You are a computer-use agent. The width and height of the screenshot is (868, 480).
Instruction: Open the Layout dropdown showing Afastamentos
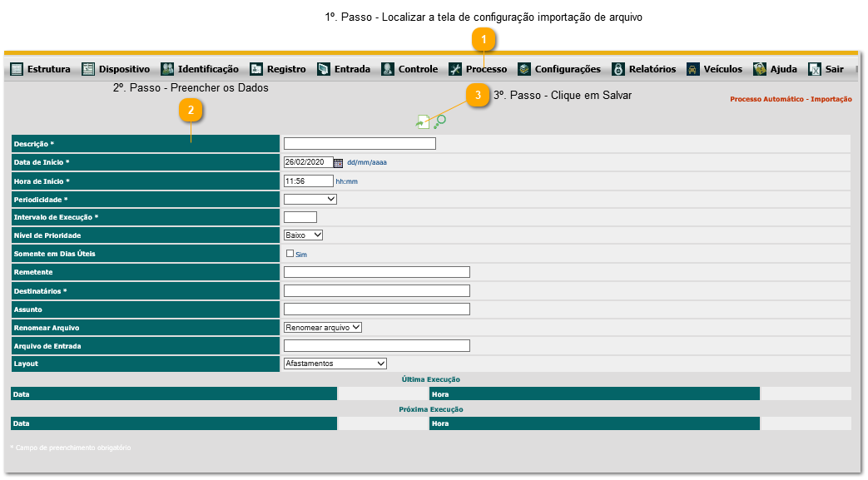click(335, 364)
